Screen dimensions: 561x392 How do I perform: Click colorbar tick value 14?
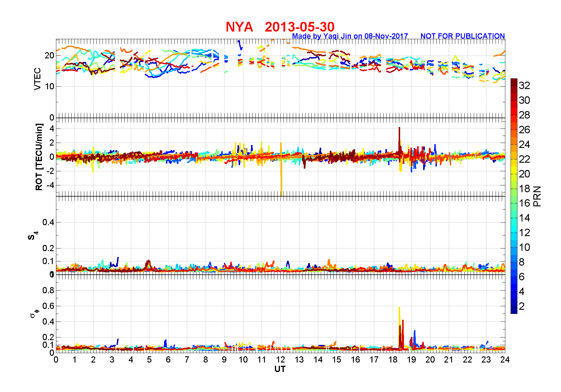[524, 218]
